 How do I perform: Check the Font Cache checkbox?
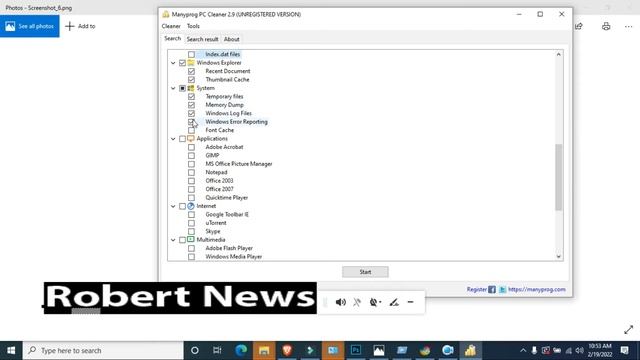point(191,130)
